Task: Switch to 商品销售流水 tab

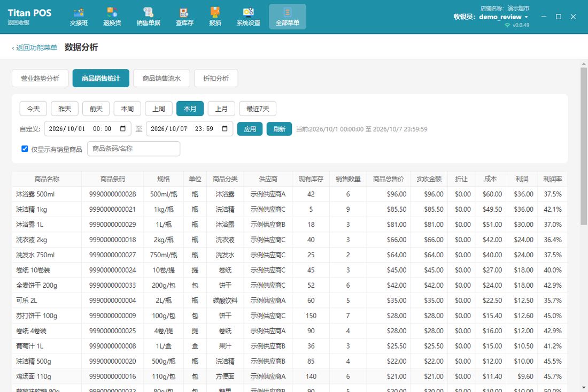Action: pyautogui.click(x=161, y=79)
